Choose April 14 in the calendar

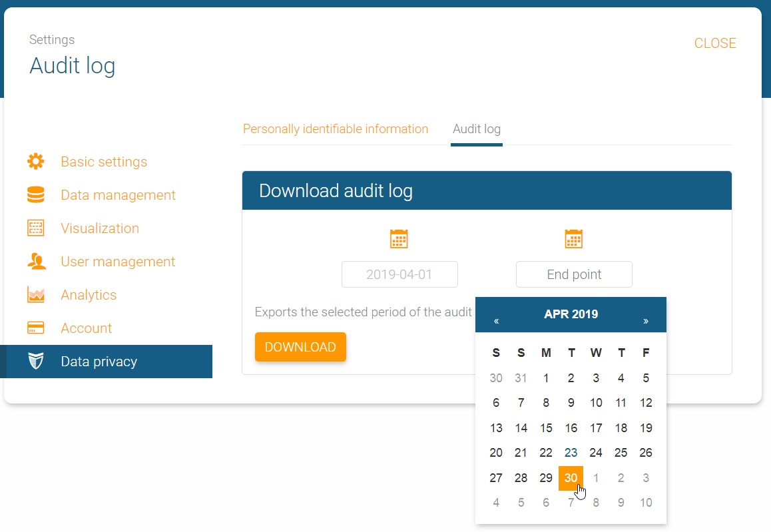[x=521, y=427]
